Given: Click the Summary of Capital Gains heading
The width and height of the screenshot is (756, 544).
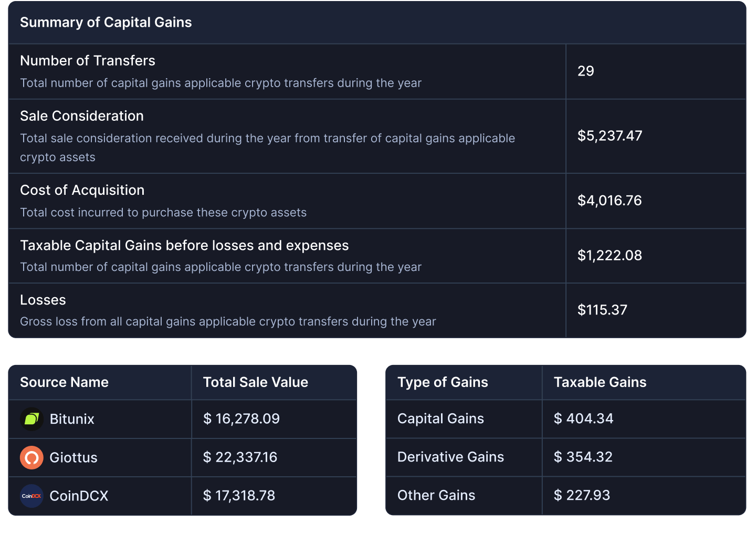Looking at the screenshot, I should point(106,23).
